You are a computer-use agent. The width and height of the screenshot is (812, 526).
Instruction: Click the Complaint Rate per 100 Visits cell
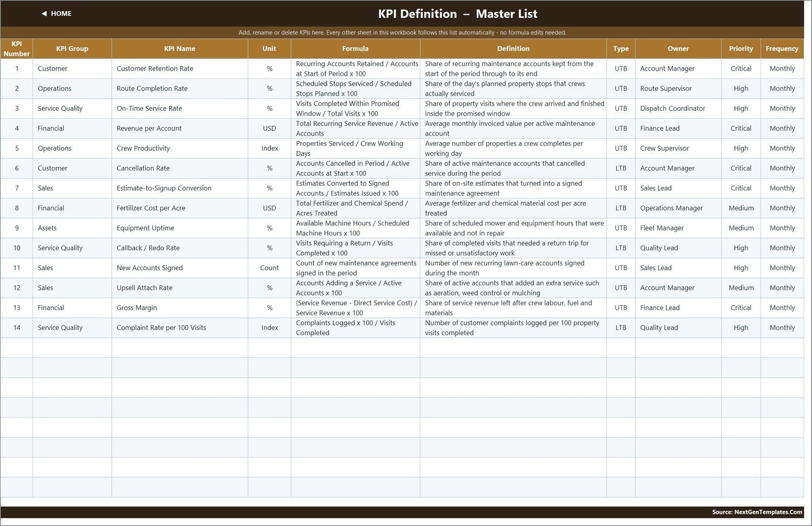(x=180, y=327)
